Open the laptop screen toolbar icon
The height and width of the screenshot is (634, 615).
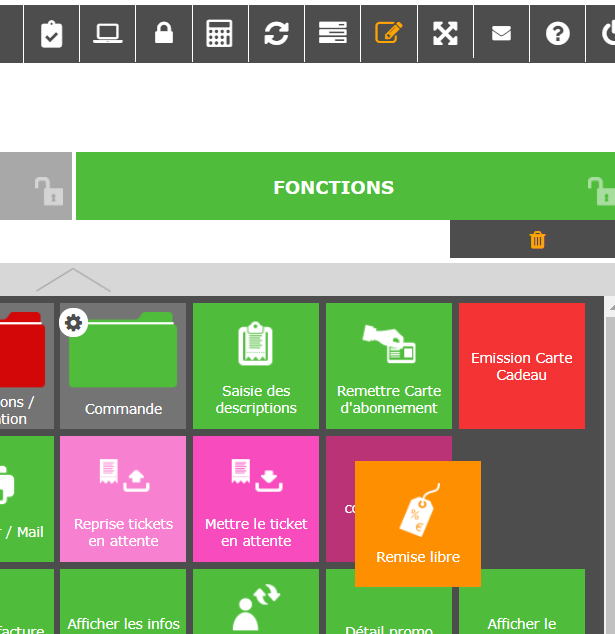tap(108, 33)
